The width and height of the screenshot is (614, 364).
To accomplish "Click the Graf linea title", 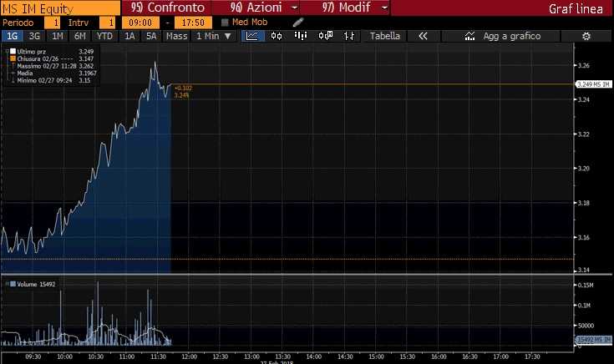I will point(576,8).
